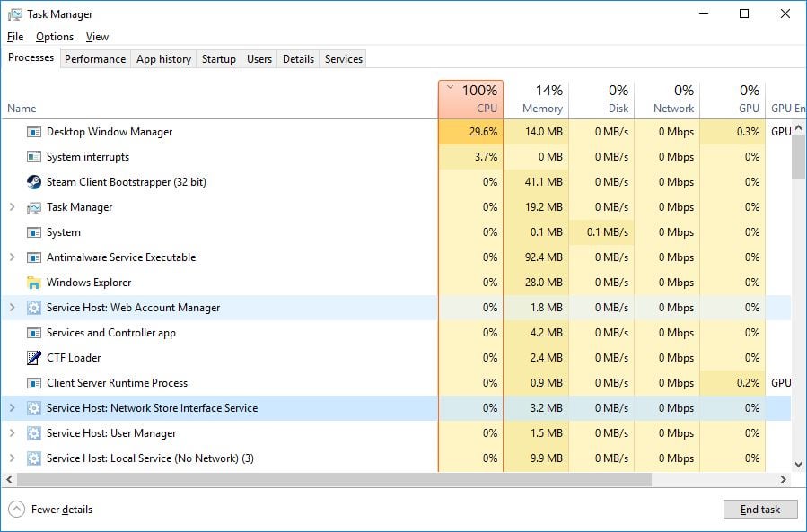Viewport: 807px width, 532px height.
Task: Click the vertical scrollbar down arrow
Action: point(798,465)
